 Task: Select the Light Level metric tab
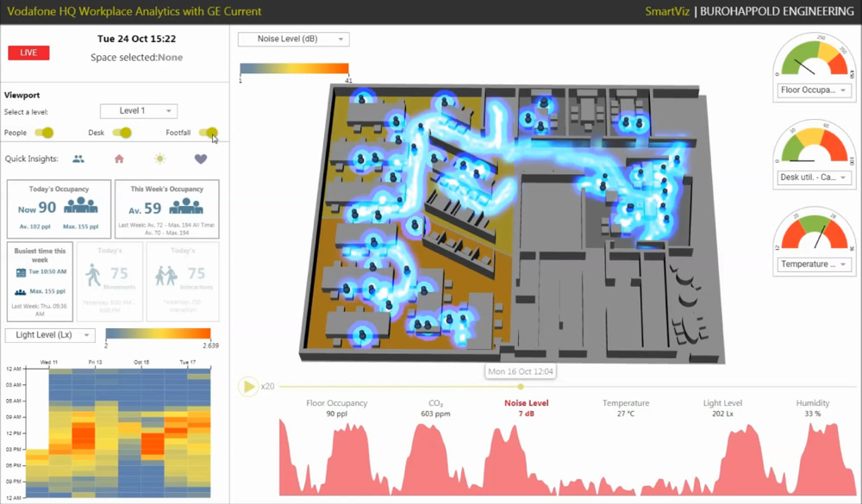point(722,408)
